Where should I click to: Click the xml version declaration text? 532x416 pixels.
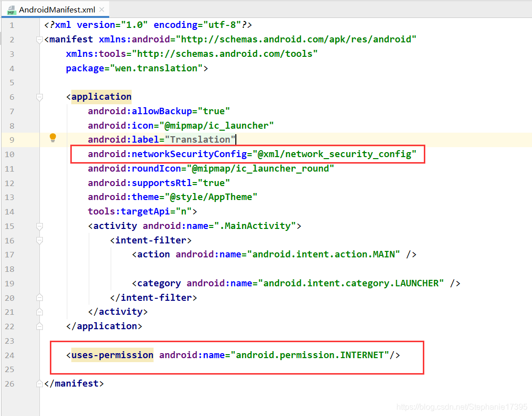(x=148, y=25)
